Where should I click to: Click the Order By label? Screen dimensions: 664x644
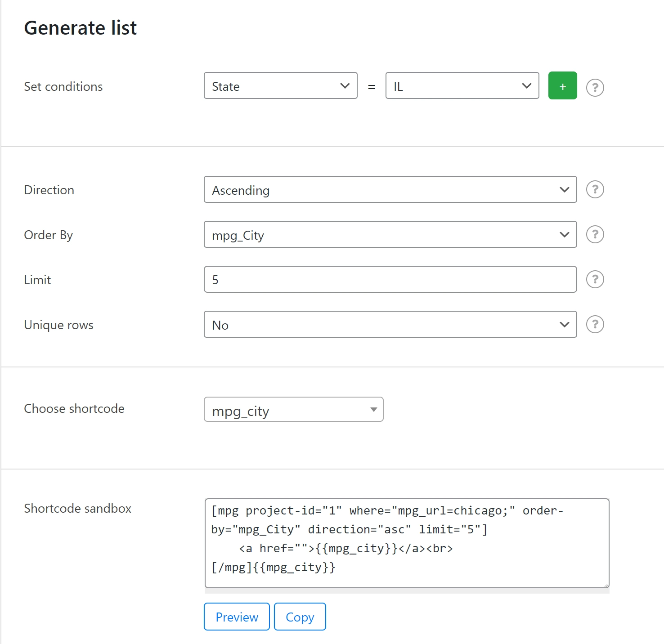click(49, 235)
